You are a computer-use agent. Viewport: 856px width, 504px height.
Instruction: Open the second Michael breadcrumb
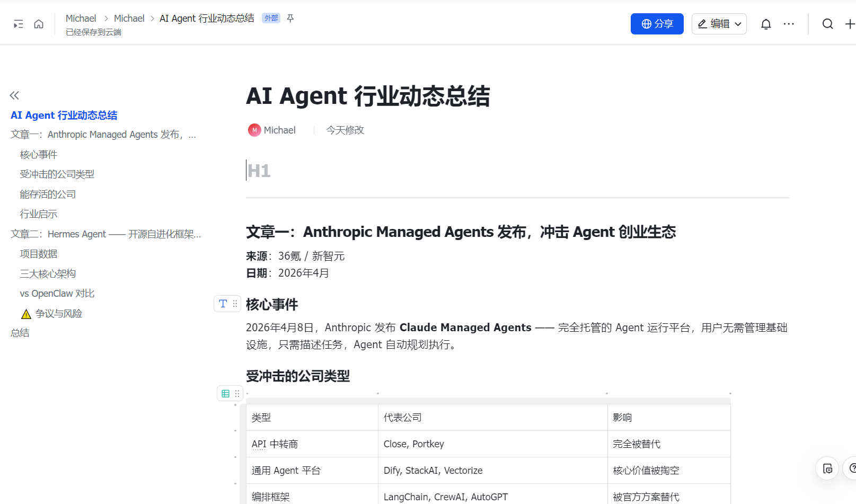click(x=129, y=19)
